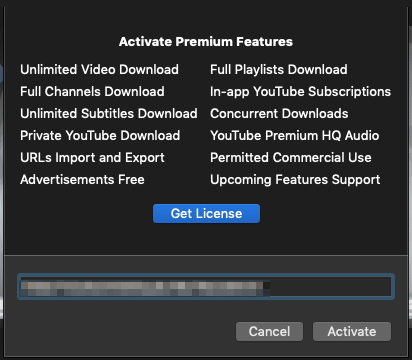Screen dimensions: 412x360
Task: Activate the entered license key
Action: [x=352, y=331]
